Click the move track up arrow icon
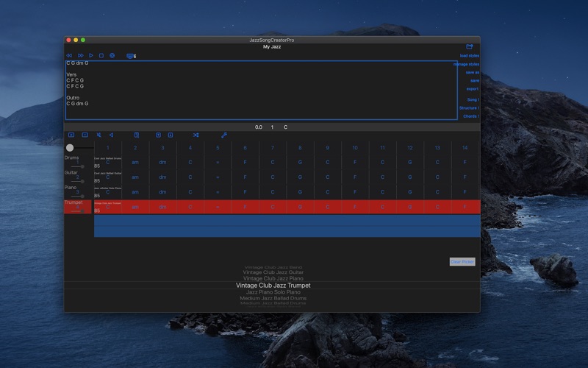Image resolution: width=588 pixels, height=368 pixels. (x=158, y=135)
